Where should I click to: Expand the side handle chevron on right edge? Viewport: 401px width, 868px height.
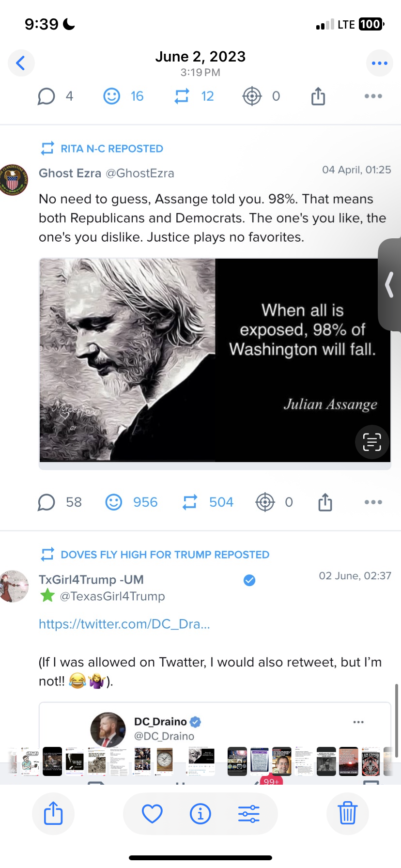tap(390, 285)
